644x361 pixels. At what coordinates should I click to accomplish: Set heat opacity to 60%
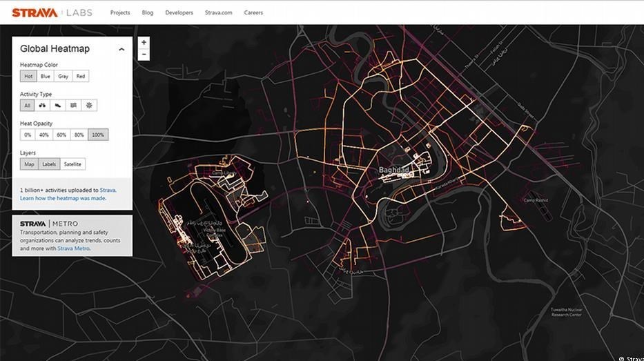tap(61, 135)
